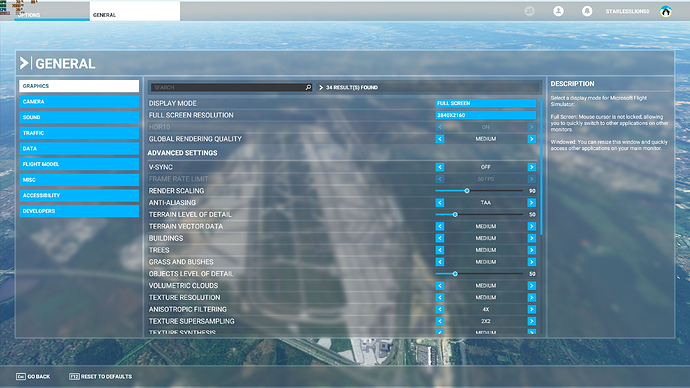This screenshot has height=388, width=690.
Task: Click previous arrow for Trees
Action: pos(440,250)
